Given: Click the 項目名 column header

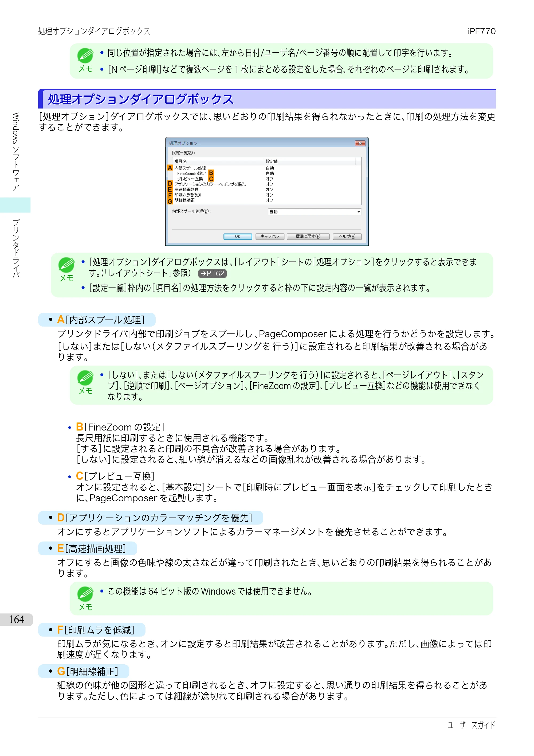Looking at the screenshot, I should tap(218, 161).
